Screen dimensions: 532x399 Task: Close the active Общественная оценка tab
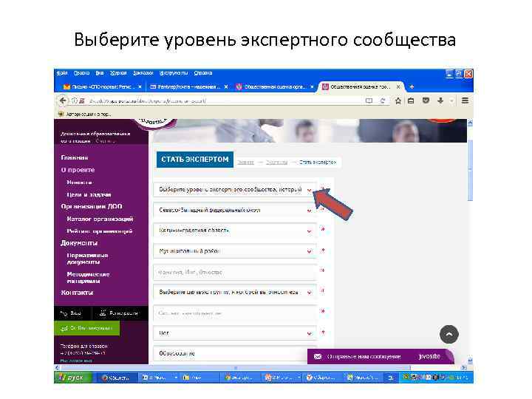(x=399, y=87)
